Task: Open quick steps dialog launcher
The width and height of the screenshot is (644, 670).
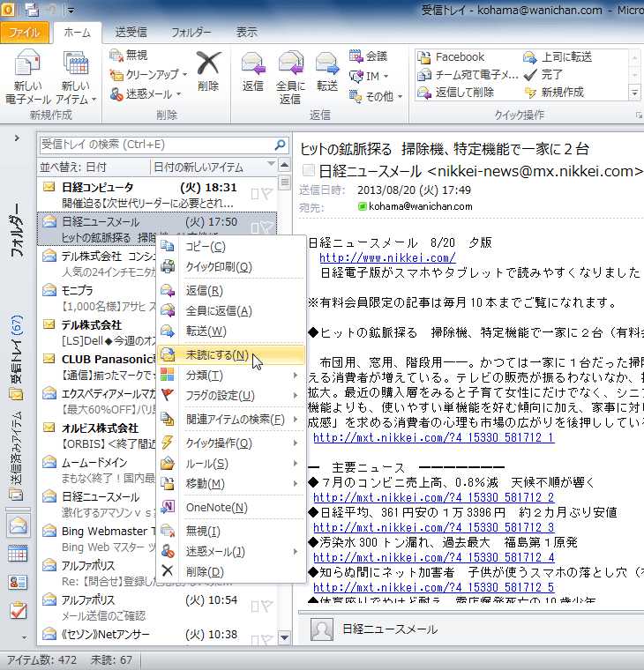Action: pos(639,115)
